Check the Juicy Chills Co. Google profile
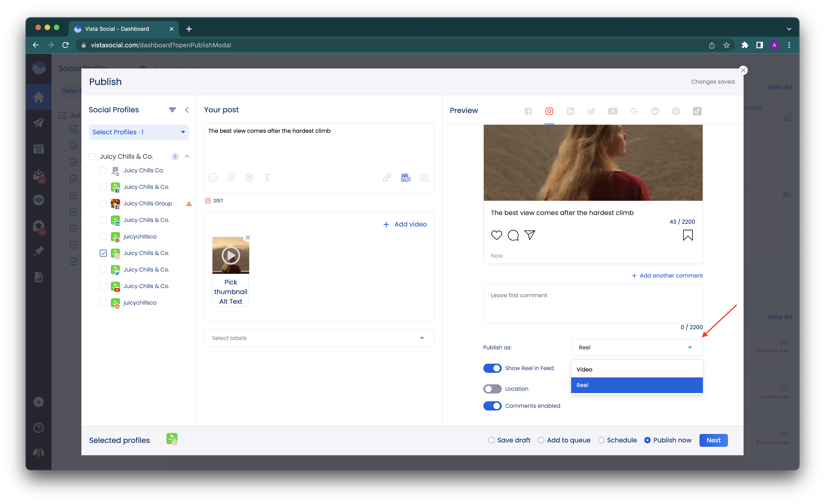The width and height of the screenshot is (825, 504). pos(103,170)
